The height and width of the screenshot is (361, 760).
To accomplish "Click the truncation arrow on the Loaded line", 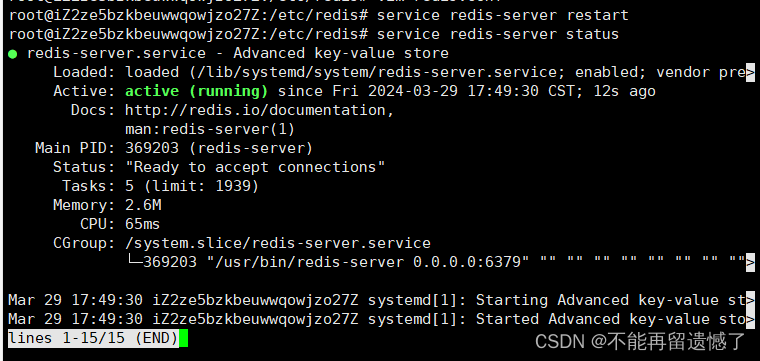I will (750, 72).
